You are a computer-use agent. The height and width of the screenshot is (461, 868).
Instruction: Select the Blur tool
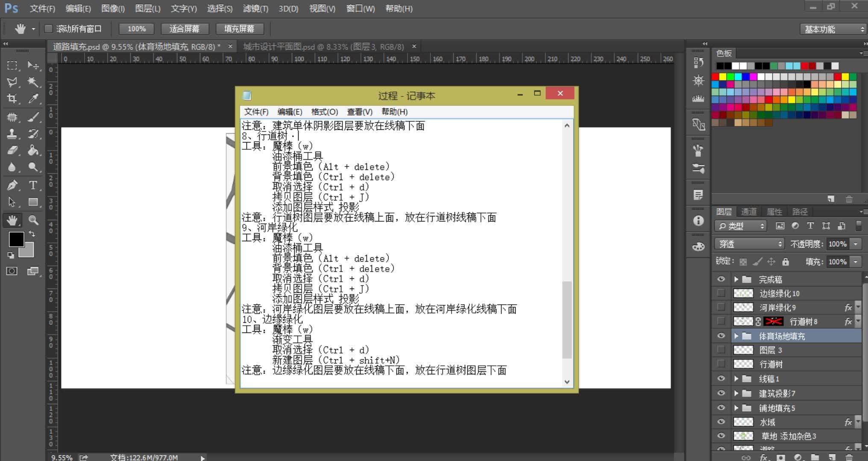pyautogui.click(x=12, y=167)
